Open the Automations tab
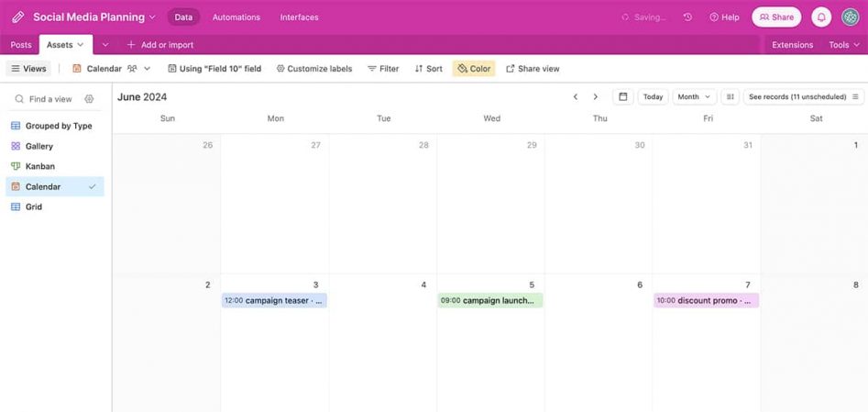The width and height of the screenshot is (868, 412). pyautogui.click(x=236, y=17)
